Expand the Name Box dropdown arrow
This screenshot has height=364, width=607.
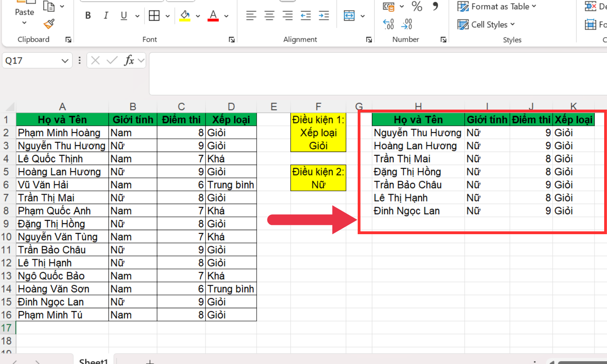coord(65,61)
